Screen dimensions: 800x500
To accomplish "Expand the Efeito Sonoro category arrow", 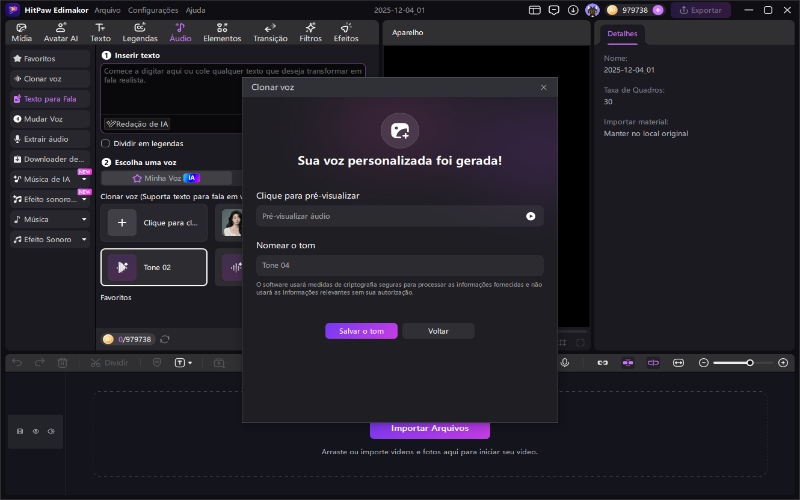I will tap(84, 239).
